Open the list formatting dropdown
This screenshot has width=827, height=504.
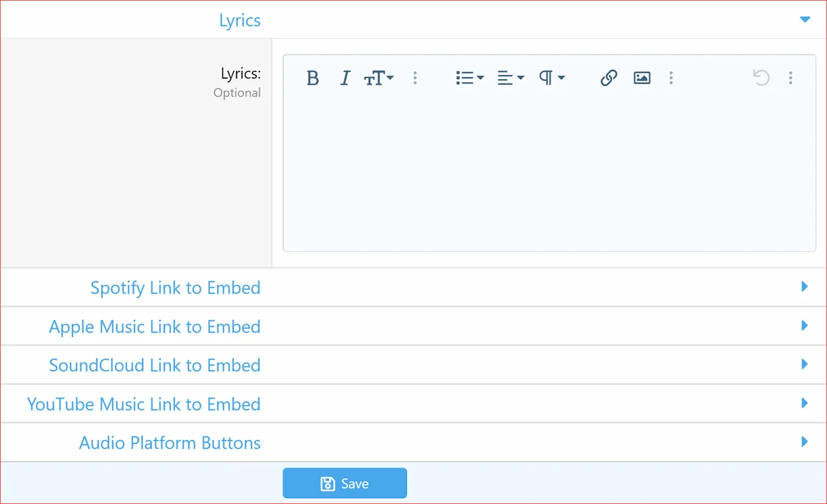tap(469, 78)
